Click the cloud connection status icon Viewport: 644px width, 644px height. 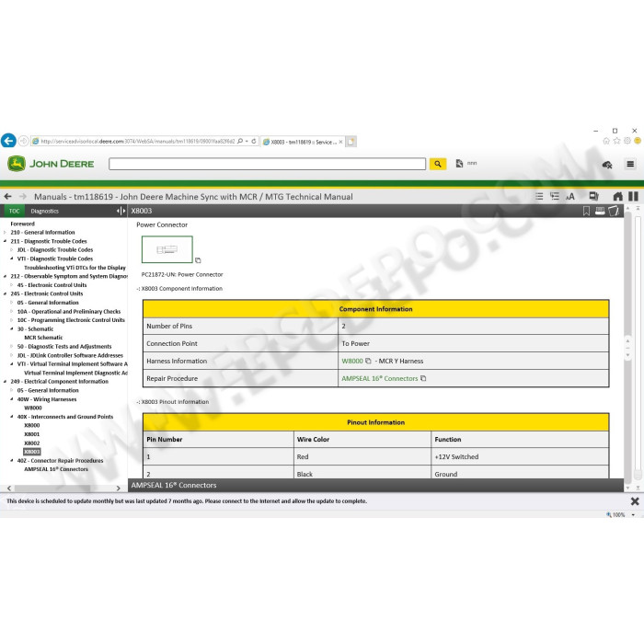click(607, 165)
